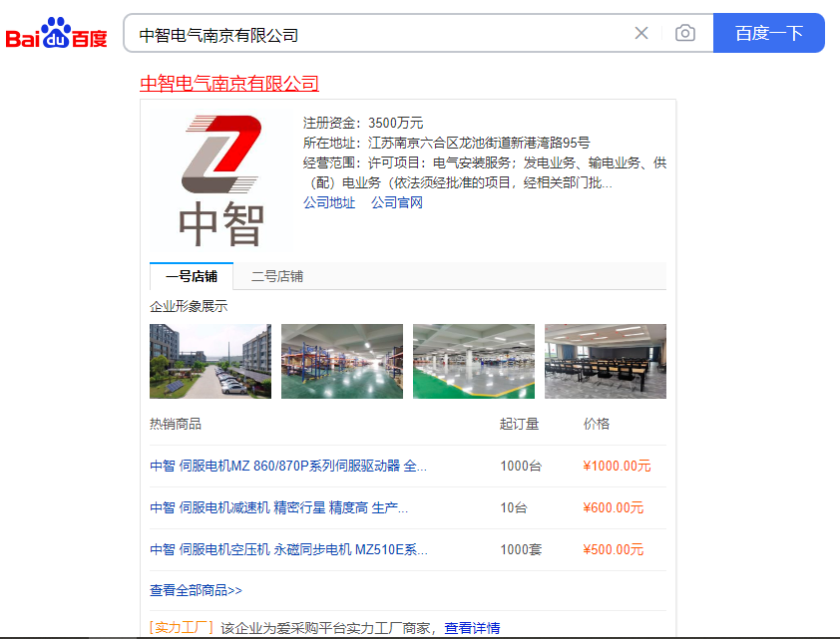
Task: Click the [实力工厂] label
Action: click(x=182, y=628)
